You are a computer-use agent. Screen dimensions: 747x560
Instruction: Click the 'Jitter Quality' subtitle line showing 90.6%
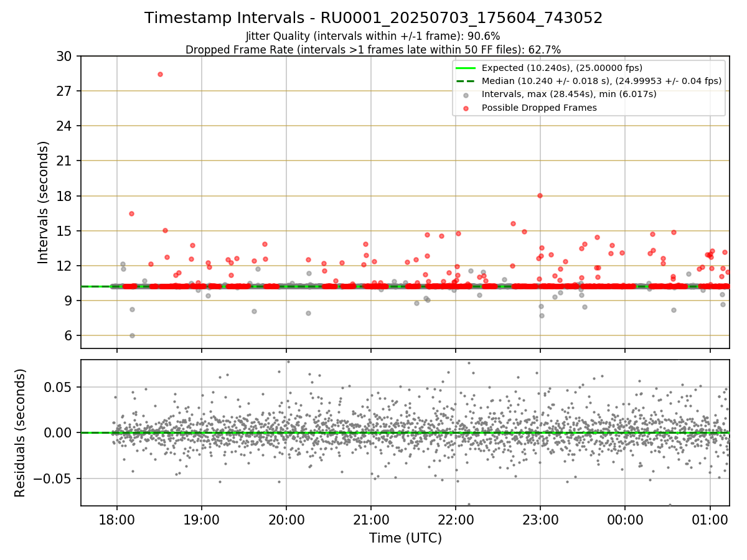click(373, 36)
